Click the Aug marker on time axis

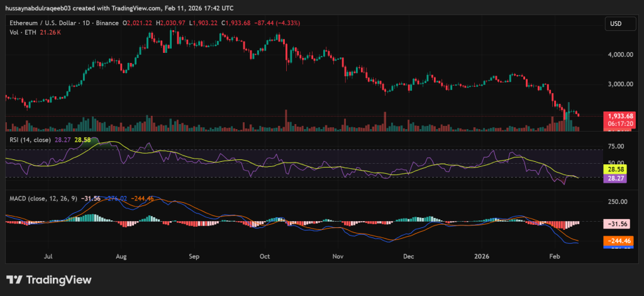[121, 257]
